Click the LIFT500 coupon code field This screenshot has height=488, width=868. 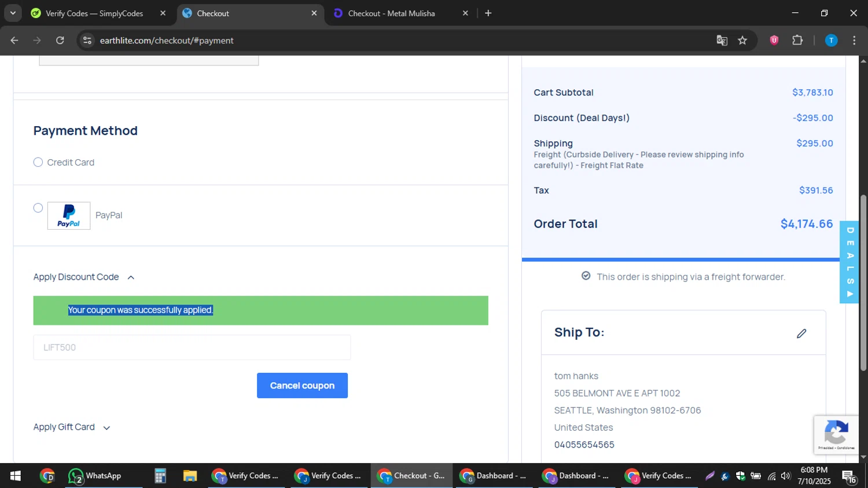[x=192, y=347]
